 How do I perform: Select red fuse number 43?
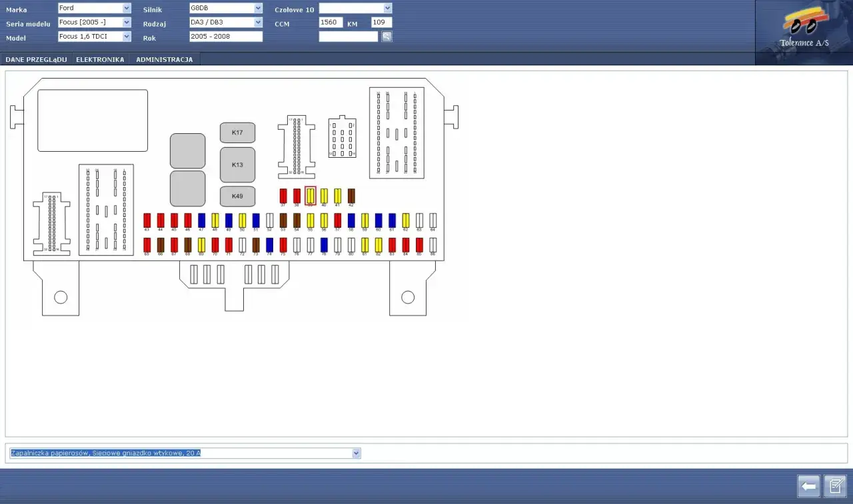point(147,220)
